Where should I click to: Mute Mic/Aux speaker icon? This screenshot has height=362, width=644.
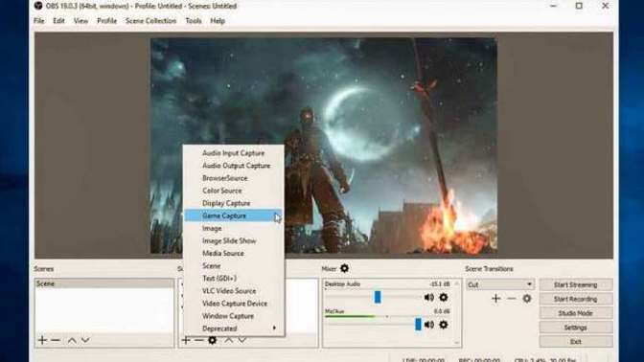click(429, 325)
